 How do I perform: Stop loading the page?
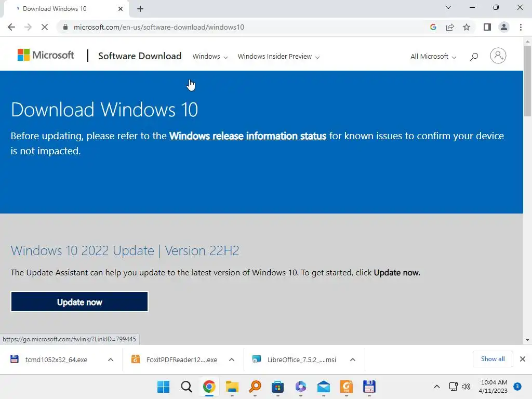pos(45,27)
